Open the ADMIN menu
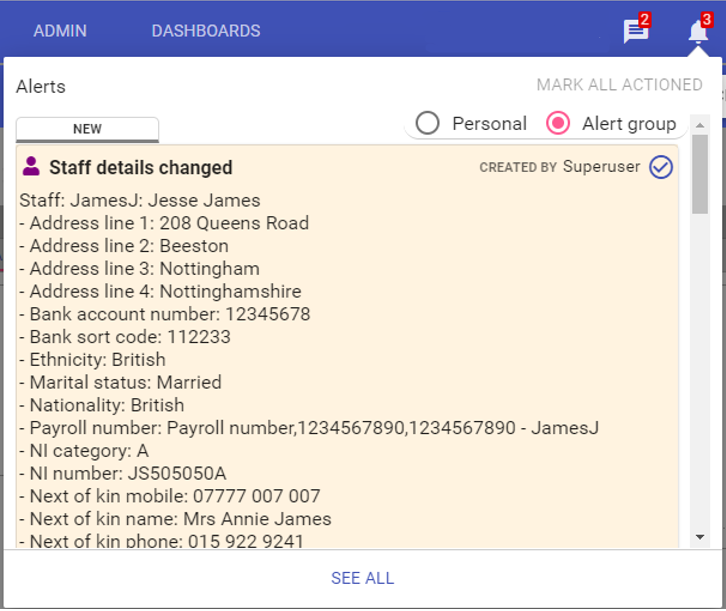 coord(60,31)
